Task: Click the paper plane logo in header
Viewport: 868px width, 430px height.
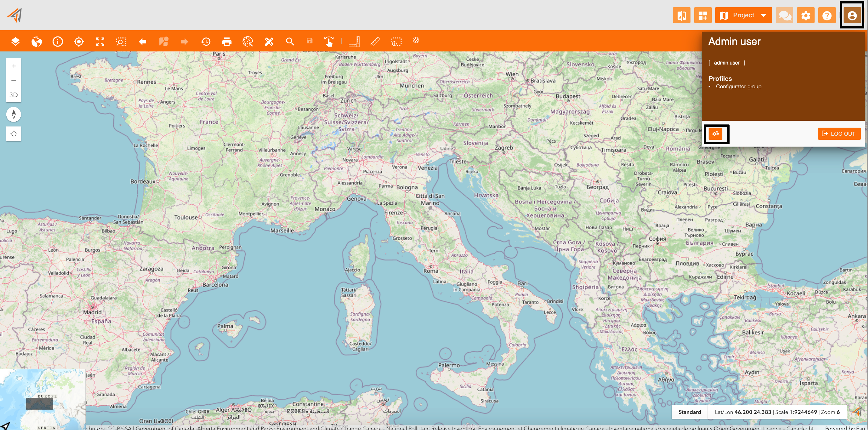Action: pos(14,15)
